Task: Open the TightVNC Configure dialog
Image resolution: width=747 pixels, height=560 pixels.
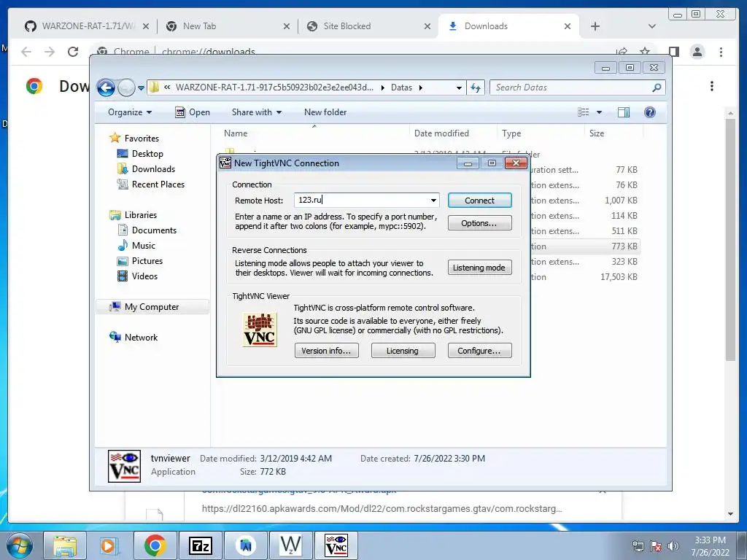Action: 480,351
